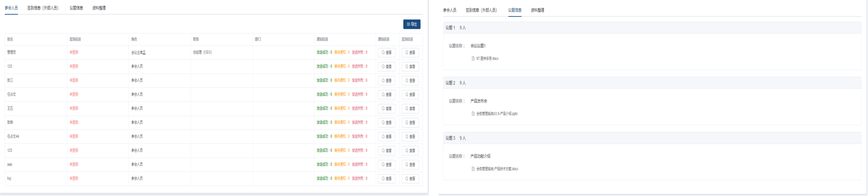Switch to 签到信息 (外部人员) tab above attendee table
The image size is (868, 196).
(x=43, y=8)
